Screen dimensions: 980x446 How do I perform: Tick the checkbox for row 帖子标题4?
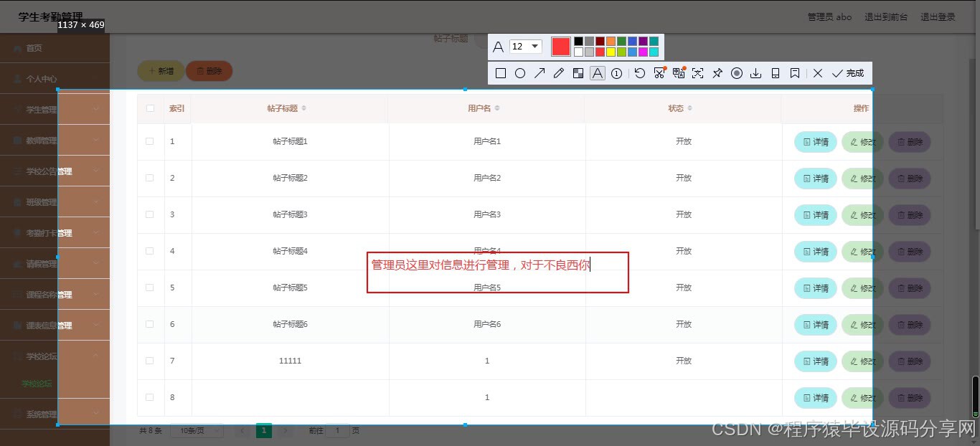coord(150,251)
